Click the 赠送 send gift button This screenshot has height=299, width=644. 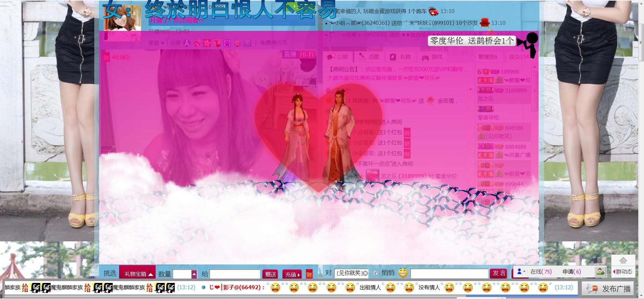coord(270,275)
